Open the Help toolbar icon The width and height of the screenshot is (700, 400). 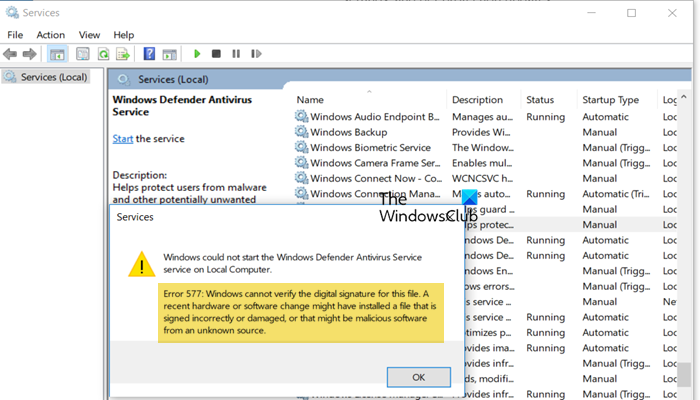tap(149, 54)
